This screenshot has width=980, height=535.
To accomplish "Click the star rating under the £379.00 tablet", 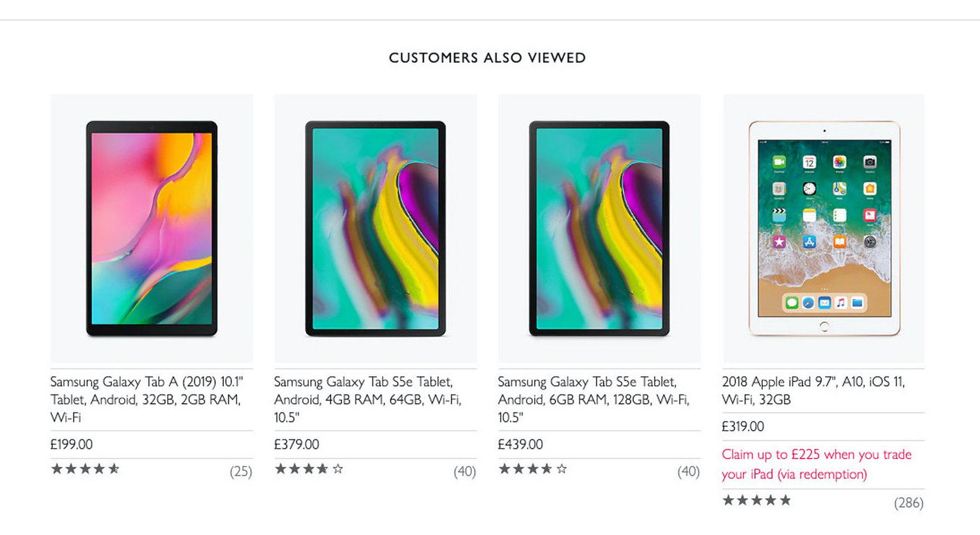I will click(309, 469).
